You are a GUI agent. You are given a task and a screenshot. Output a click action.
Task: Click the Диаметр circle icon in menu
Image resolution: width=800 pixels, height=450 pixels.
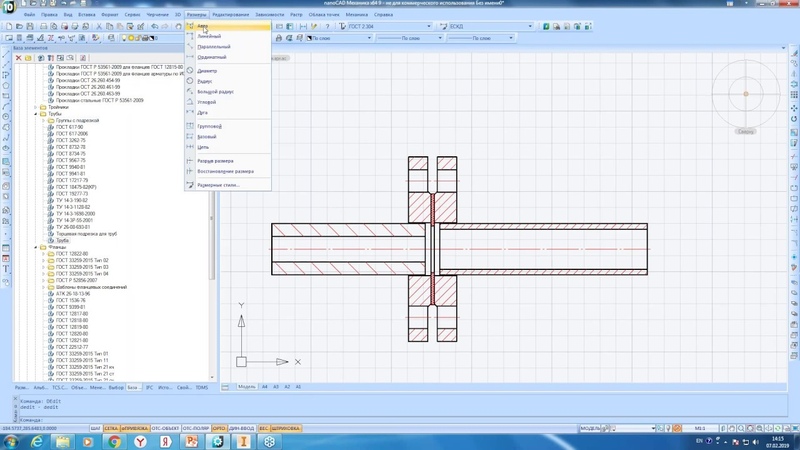pos(190,70)
